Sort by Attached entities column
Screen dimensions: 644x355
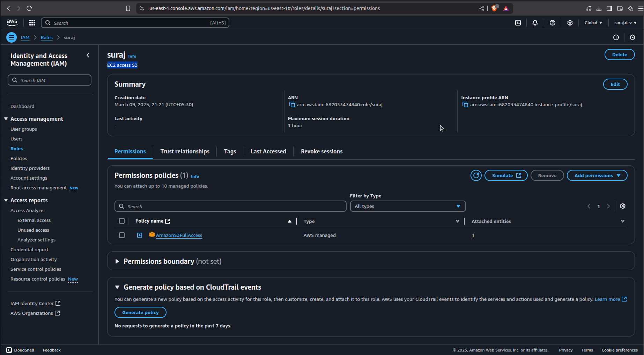click(622, 221)
